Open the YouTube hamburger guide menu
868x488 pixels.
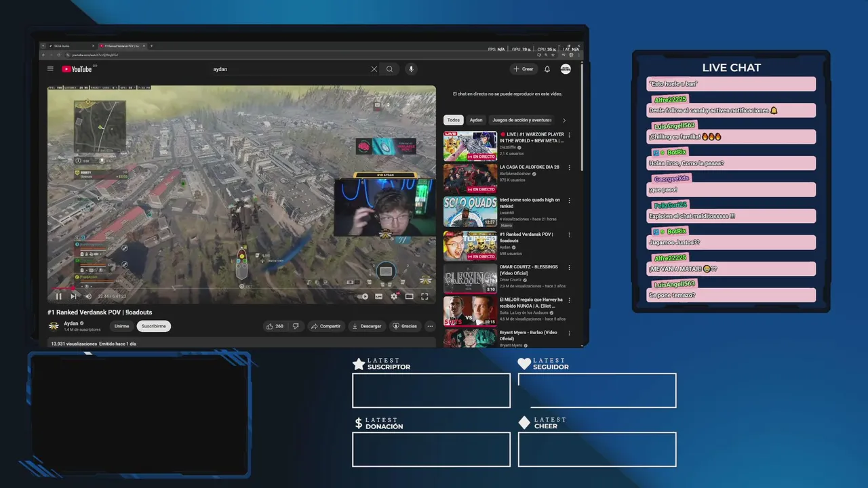(50, 69)
